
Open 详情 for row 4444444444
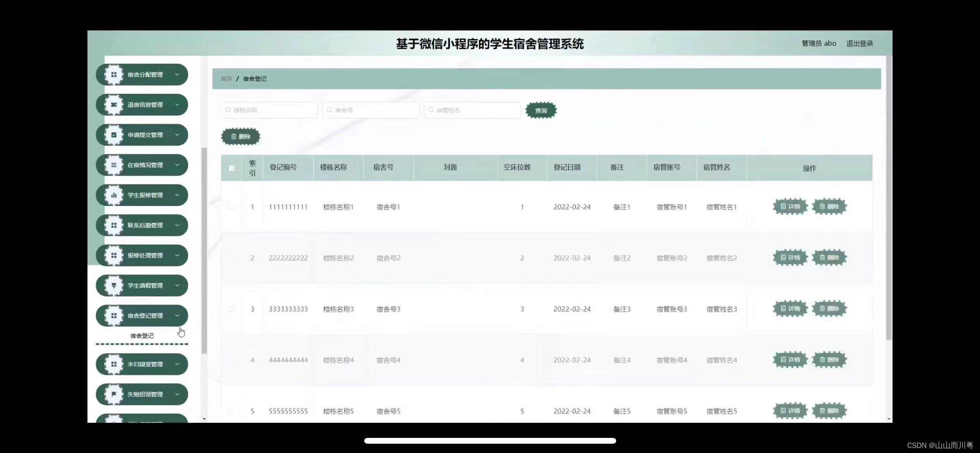(790, 360)
